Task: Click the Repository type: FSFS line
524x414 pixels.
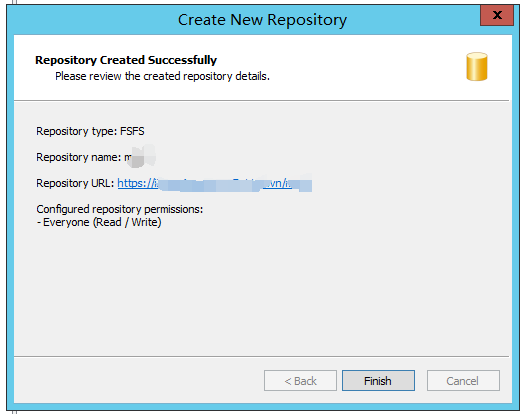Action: [90, 131]
